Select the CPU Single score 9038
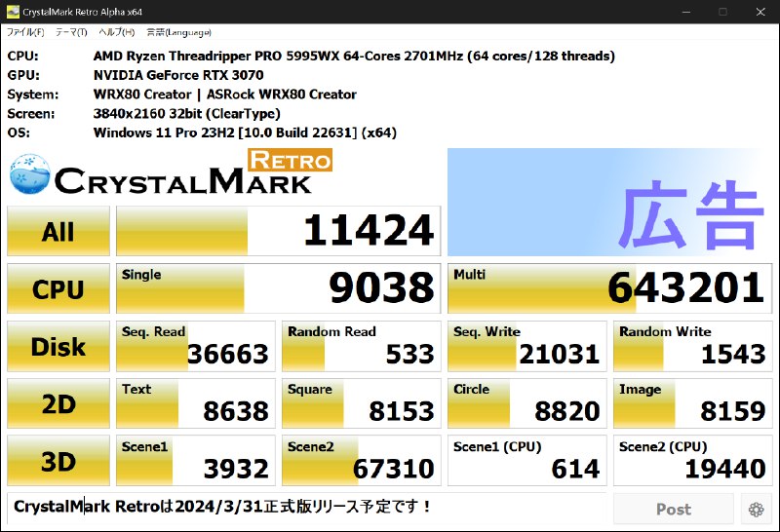The image size is (780, 532). click(279, 288)
